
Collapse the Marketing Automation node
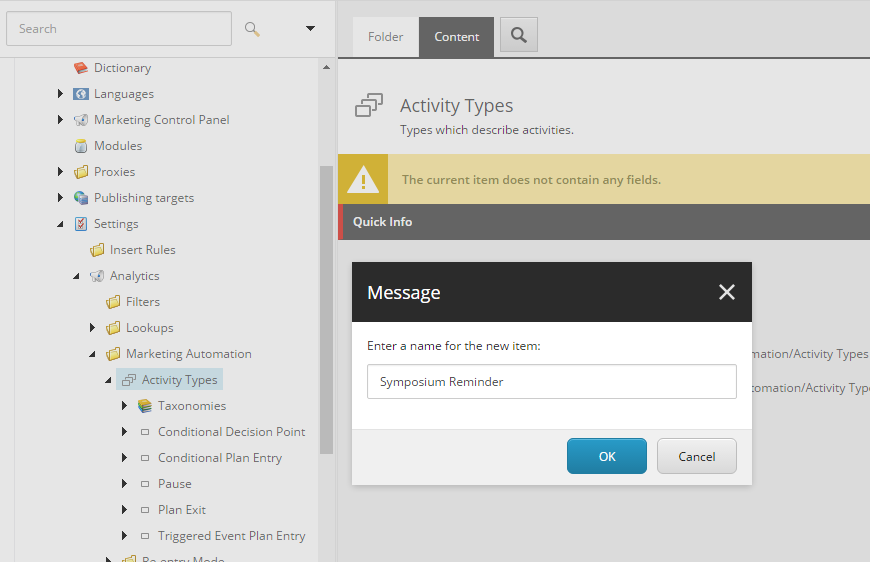(92, 354)
